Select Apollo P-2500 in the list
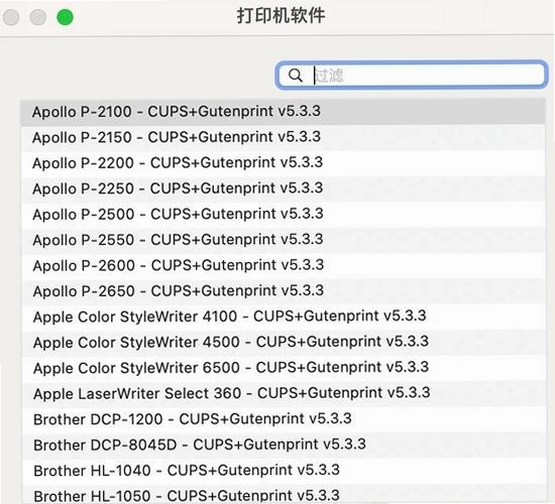The width and height of the screenshot is (555, 504). coord(283,214)
